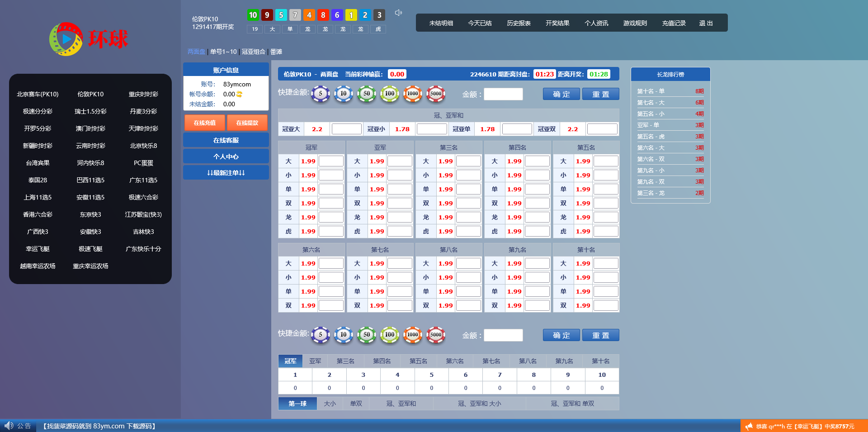
Task: Click the yellow result ball 1
Action: click(351, 15)
